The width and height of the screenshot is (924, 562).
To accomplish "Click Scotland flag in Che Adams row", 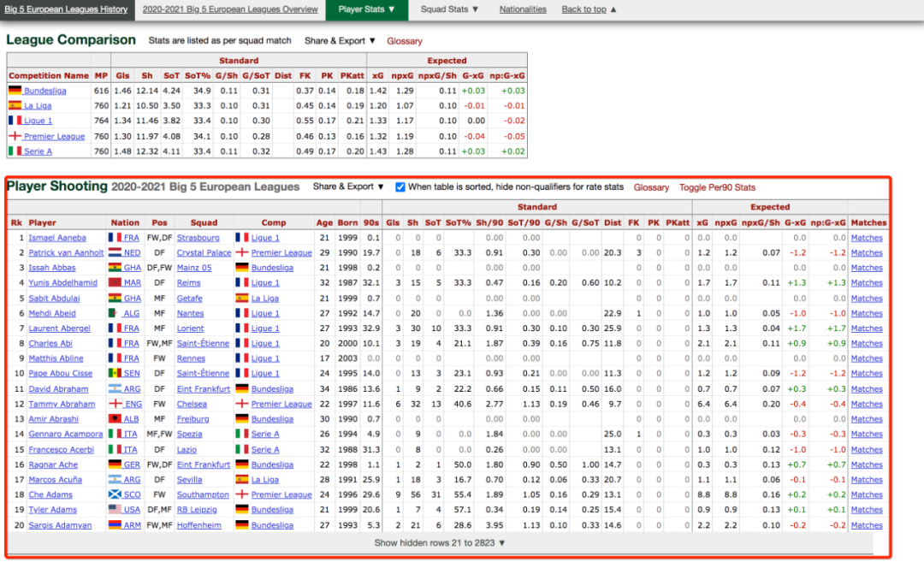I will point(115,494).
